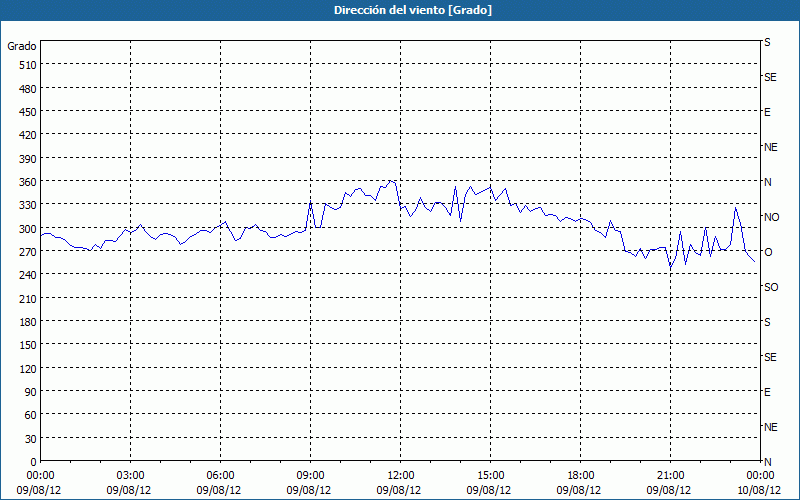The width and height of the screenshot is (800, 500).
Task: Pick the 360 degree axis label
Action: (28, 182)
